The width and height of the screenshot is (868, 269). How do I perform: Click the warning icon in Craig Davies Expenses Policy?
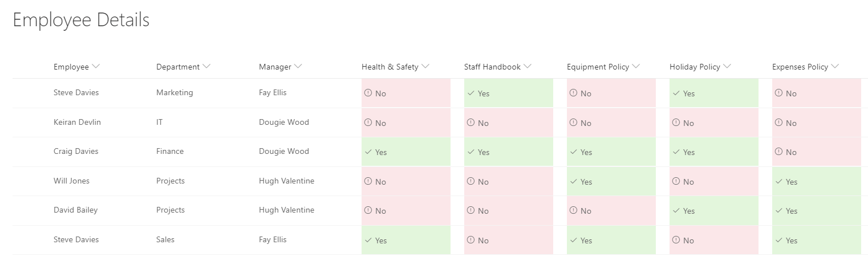pyautogui.click(x=778, y=152)
